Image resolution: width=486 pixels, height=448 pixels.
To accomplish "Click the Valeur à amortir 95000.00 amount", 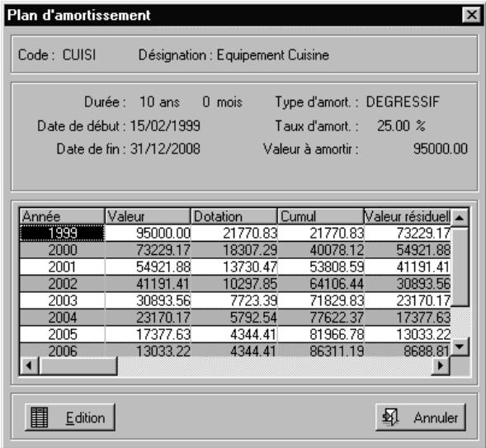I will click(440, 149).
